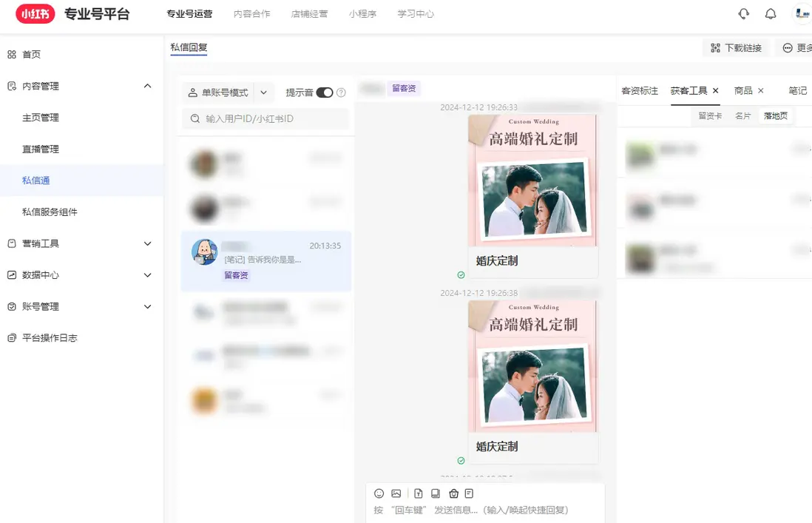Click the image upload icon
812x523 pixels.
coord(396,493)
